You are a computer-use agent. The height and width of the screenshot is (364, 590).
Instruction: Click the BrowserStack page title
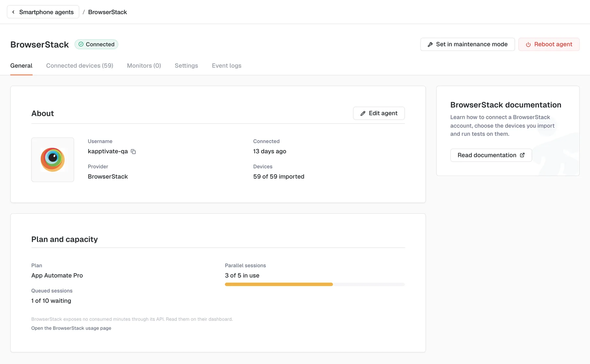[40, 45]
